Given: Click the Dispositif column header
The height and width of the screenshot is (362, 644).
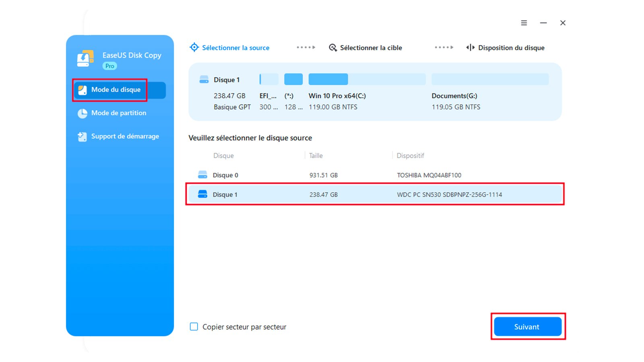Looking at the screenshot, I should (410, 156).
